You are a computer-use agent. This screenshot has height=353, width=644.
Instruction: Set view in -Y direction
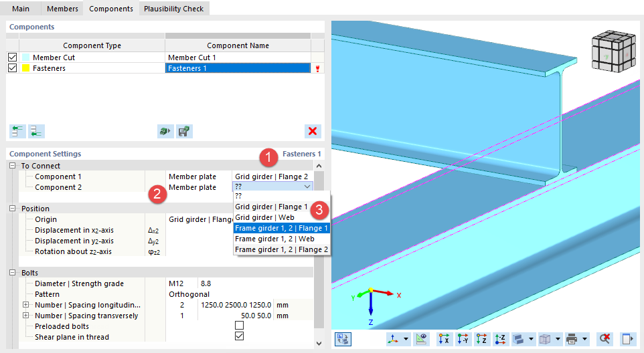pyautogui.click(x=463, y=339)
